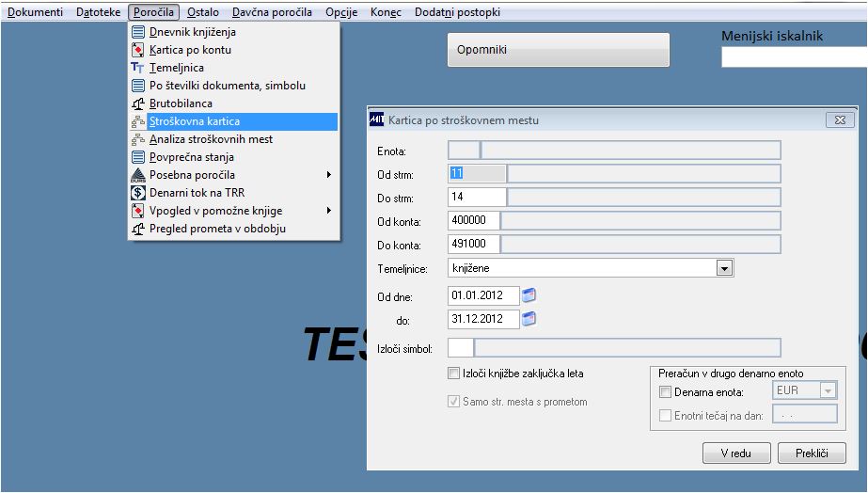Click the Od konta field showing 400000

[x=473, y=220]
